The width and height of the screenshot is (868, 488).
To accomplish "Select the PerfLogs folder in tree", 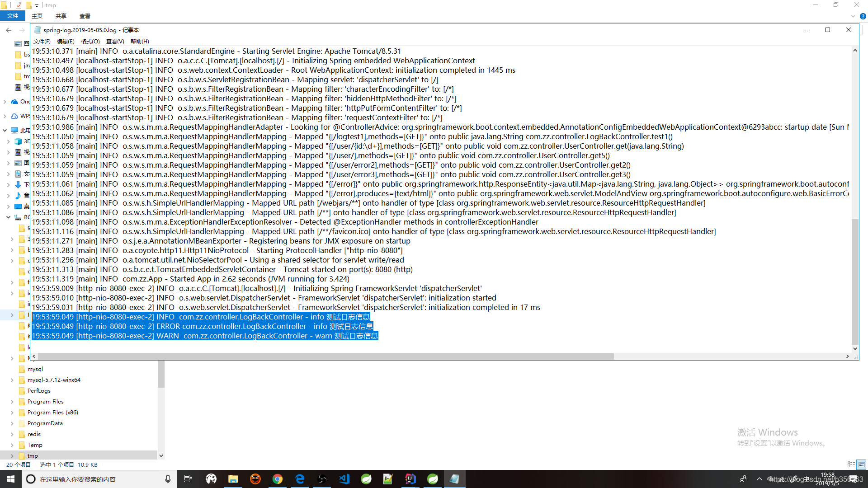I will click(39, 391).
